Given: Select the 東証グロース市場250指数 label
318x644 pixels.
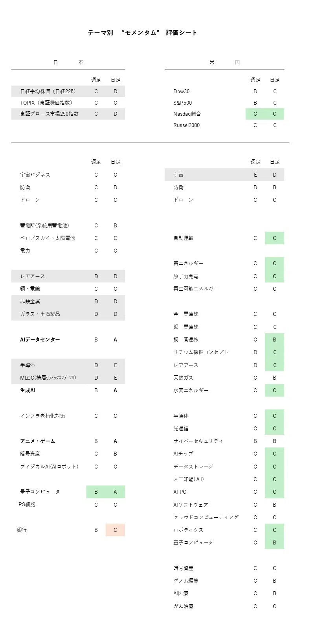Looking at the screenshot, I should 49,114.
